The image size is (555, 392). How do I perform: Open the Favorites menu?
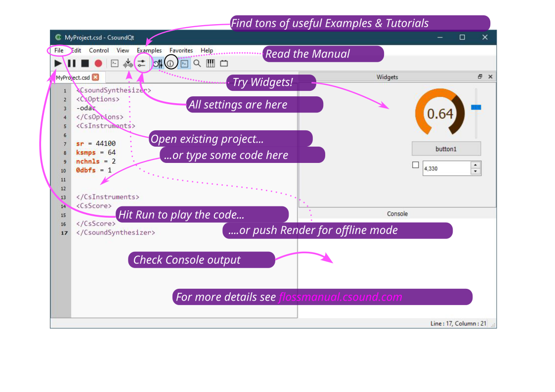(x=181, y=50)
